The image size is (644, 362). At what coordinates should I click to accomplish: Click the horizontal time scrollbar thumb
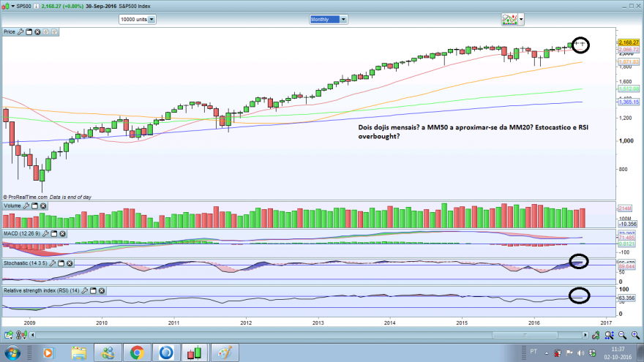(525, 336)
